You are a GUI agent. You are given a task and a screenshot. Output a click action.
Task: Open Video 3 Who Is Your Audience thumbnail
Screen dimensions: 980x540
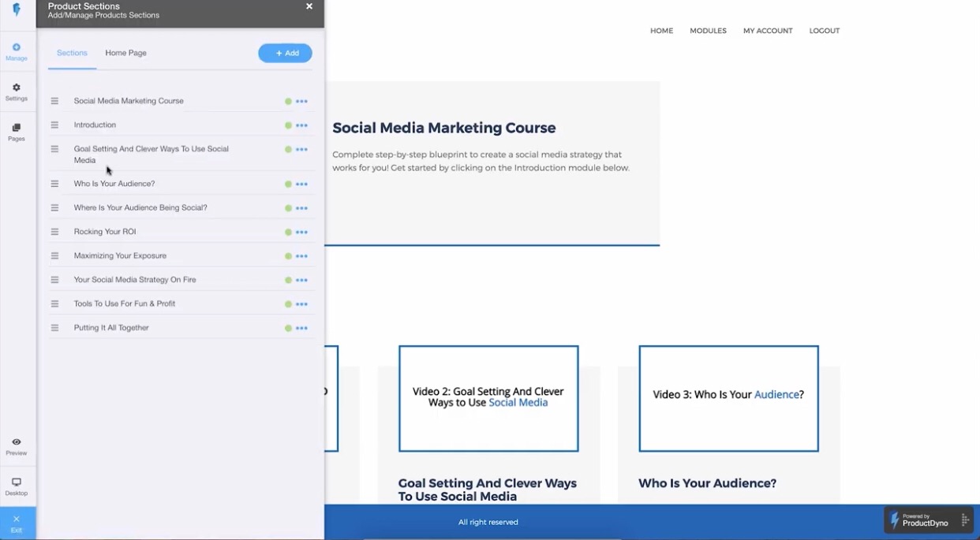pyautogui.click(x=728, y=398)
